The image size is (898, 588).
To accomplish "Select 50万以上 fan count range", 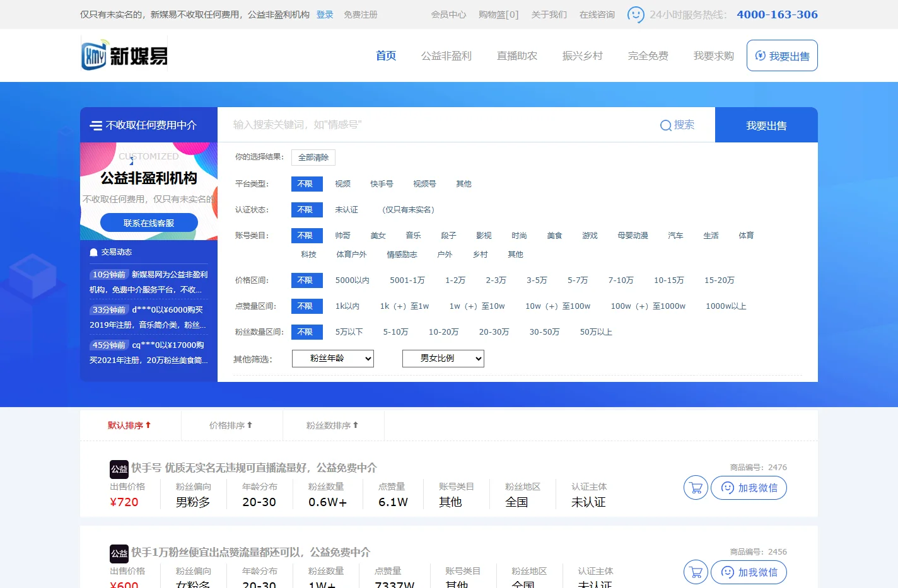I will [x=596, y=332].
